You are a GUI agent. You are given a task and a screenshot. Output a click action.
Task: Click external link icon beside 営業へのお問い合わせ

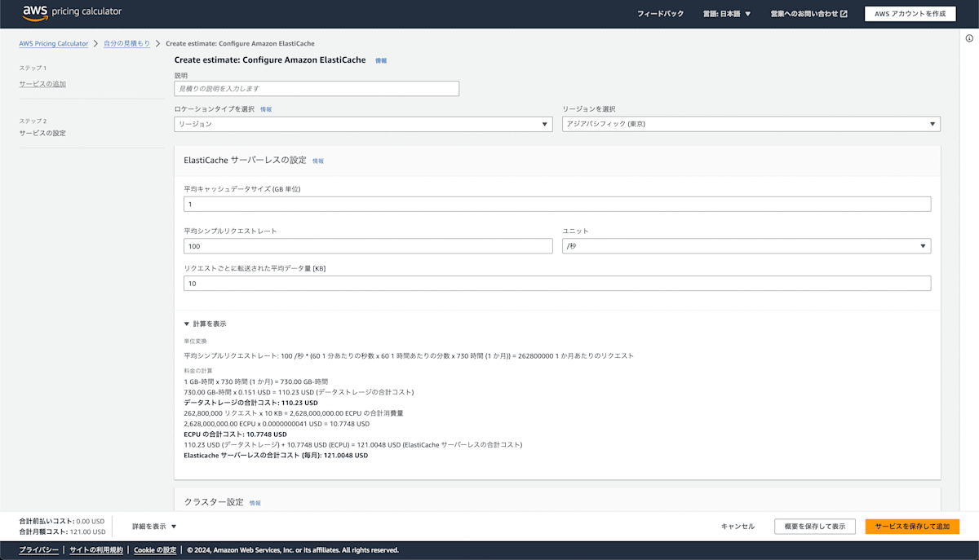pos(844,14)
